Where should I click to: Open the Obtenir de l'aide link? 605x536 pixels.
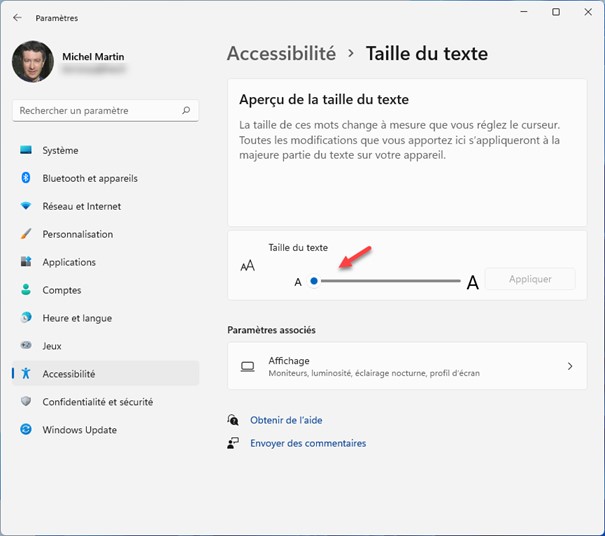286,420
